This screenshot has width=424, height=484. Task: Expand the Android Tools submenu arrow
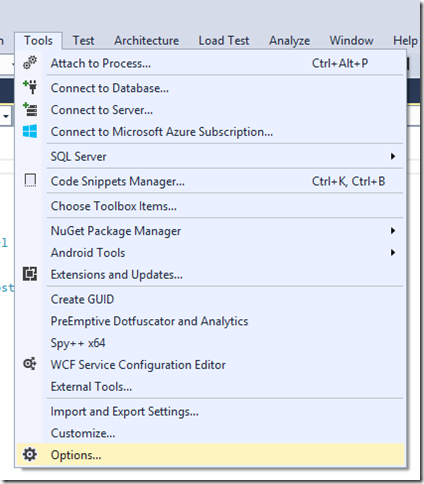pyautogui.click(x=393, y=253)
